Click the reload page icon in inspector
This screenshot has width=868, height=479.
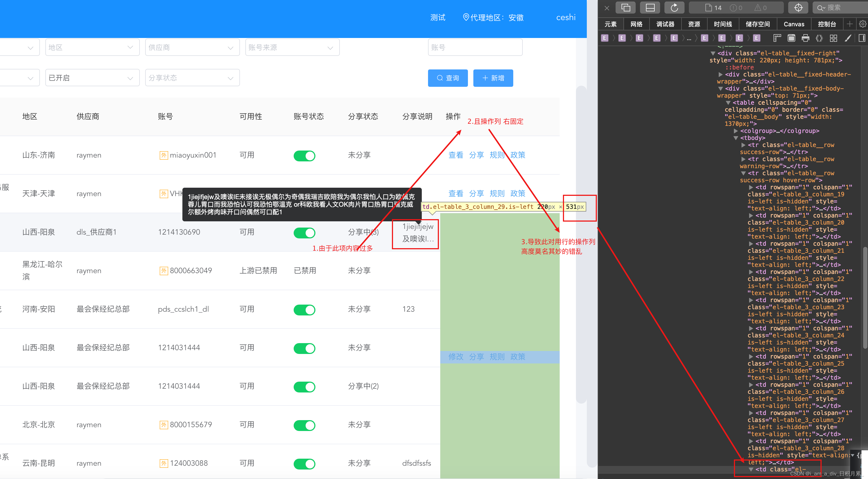(674, 7)
